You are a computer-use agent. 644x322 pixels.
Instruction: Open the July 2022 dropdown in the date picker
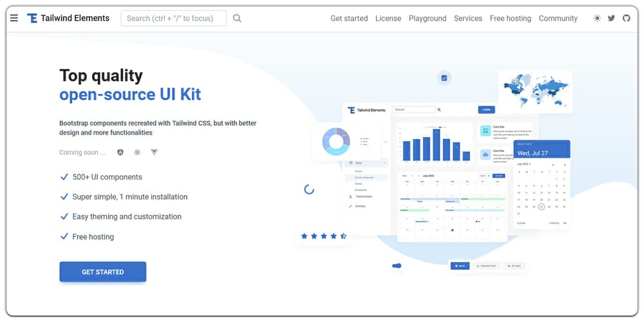(x=524, y=164)
